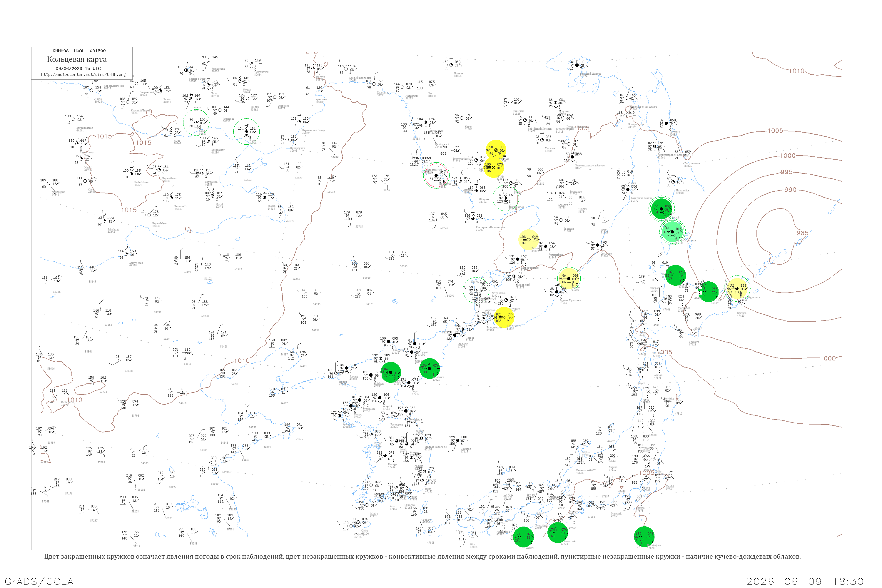Click the station name "Ullungdo"
The width and height of the screenshot is (882, 588).
(466, 449)
